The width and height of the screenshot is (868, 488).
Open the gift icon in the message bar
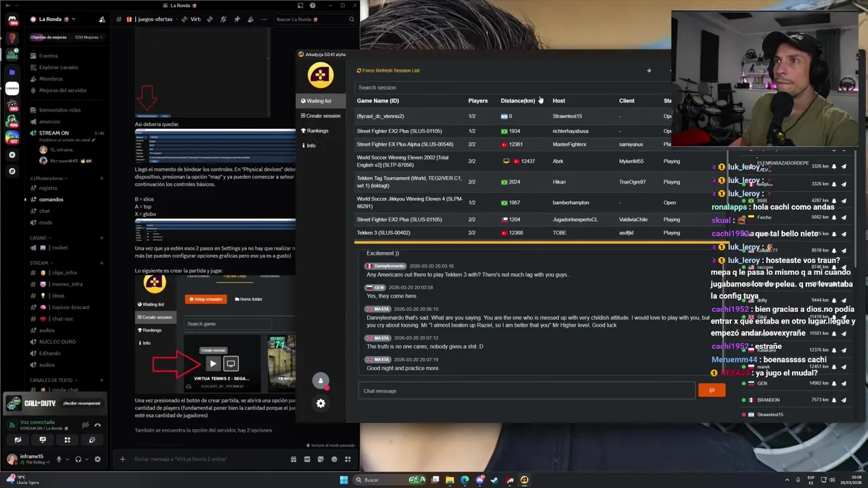tap(294, 459)
